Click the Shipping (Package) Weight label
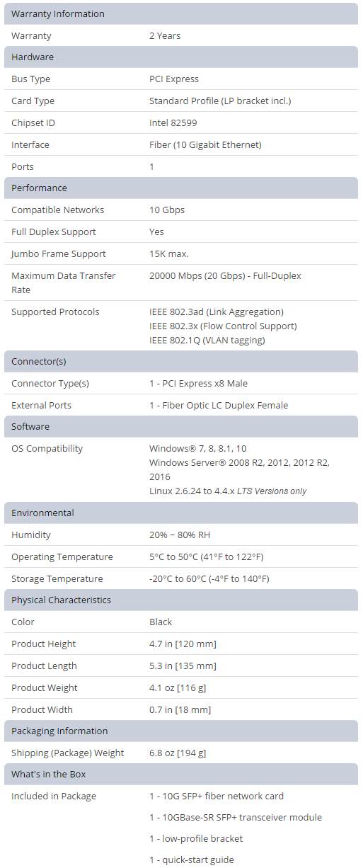Image resolution: width=363 pixels, height=868 pixels. tap(68, 753)
